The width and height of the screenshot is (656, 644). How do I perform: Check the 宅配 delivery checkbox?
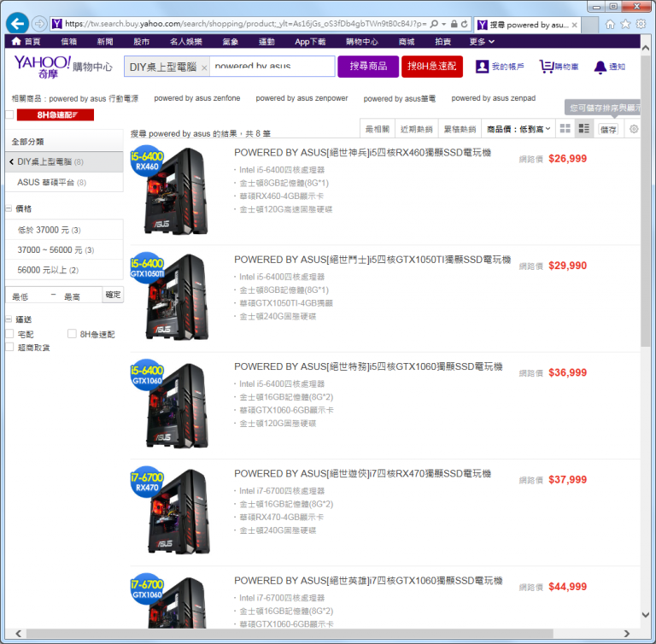coord(9,333)
